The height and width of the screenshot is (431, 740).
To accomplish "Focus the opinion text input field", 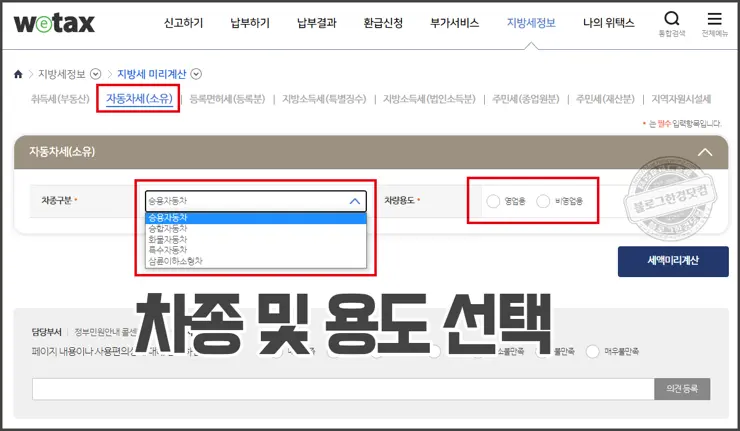I will [x=343, y=389].
